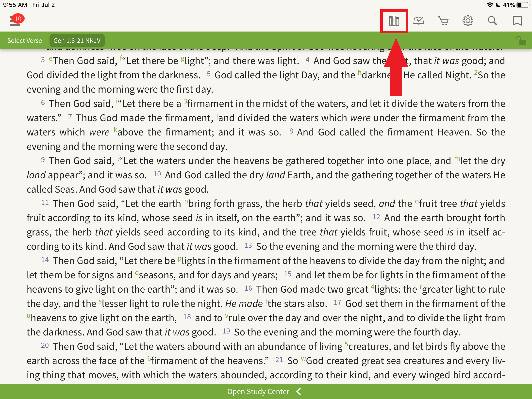Open cross-reference m before "let the dry"
Screen dimensions: 532x399
point(457,159)
